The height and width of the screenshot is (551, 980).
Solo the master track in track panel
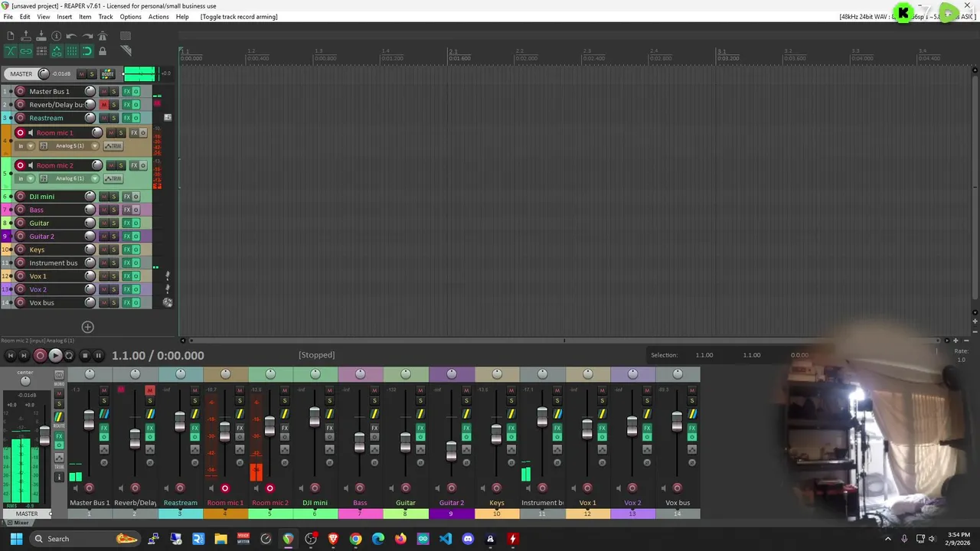tap(92, 74)
